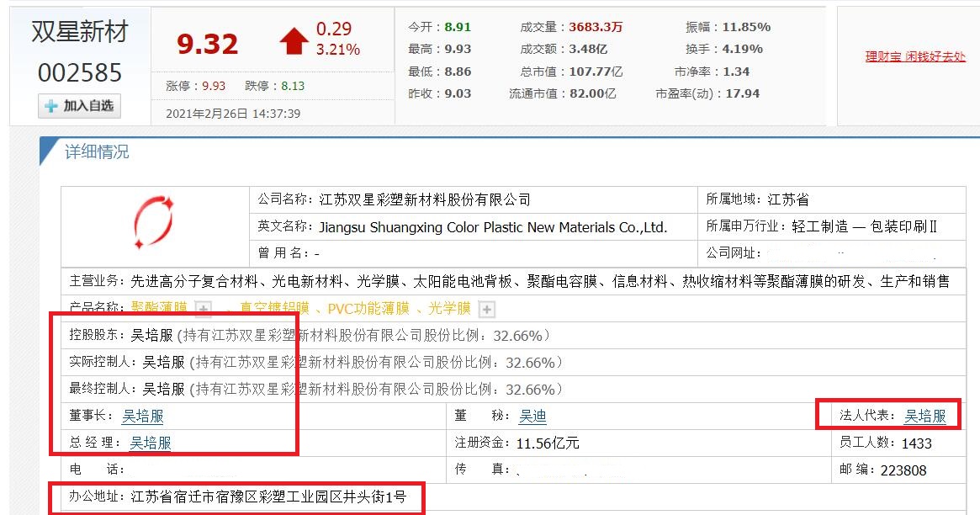The width and height of the screenshot is (980, 515).
Task: Open 吴培服 link in the 董事长 row
Action: click(x=142, y=416)
